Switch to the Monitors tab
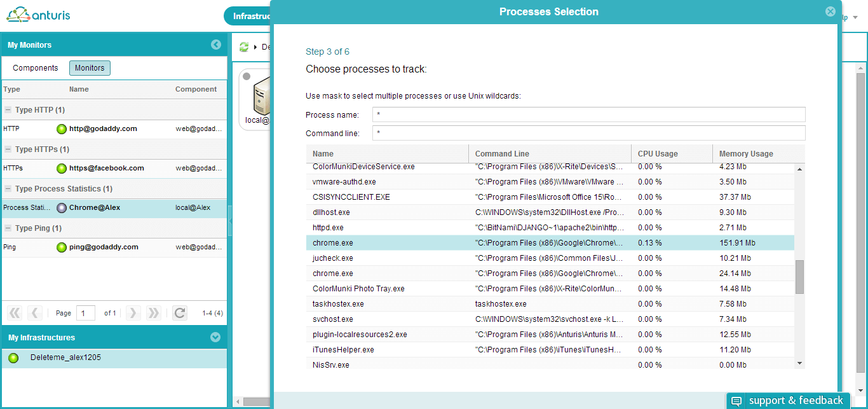The width and height of the screenshot is (868, 409). pos(89,67)
